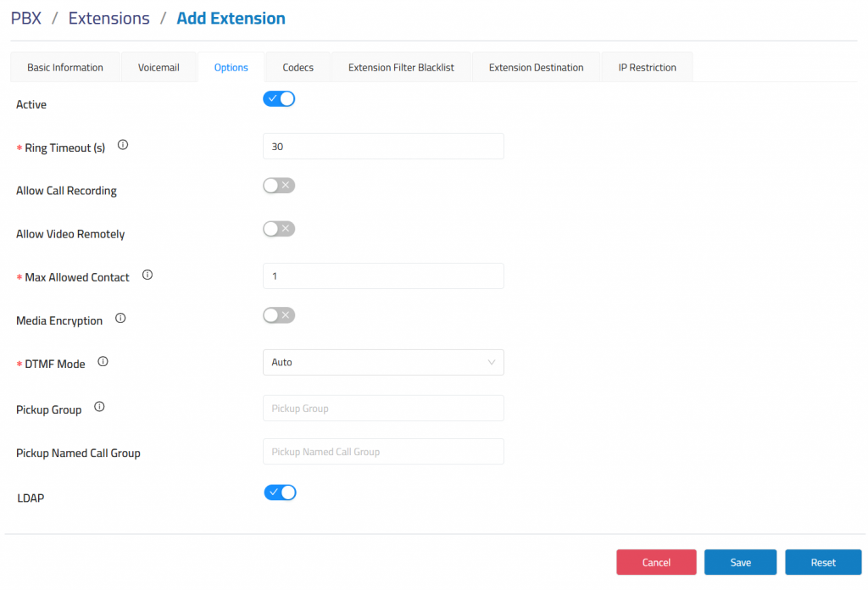This screenshot has width=868, height=590.
Task: Switch to the Basic Information tab
Action: 65,68
